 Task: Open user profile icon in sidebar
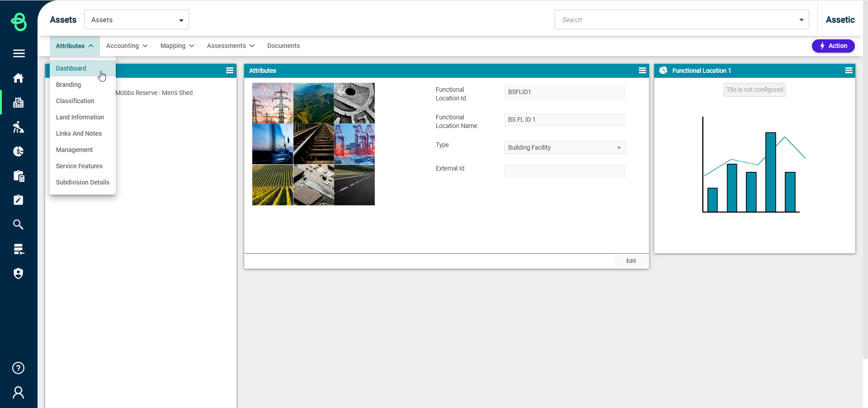19,392
